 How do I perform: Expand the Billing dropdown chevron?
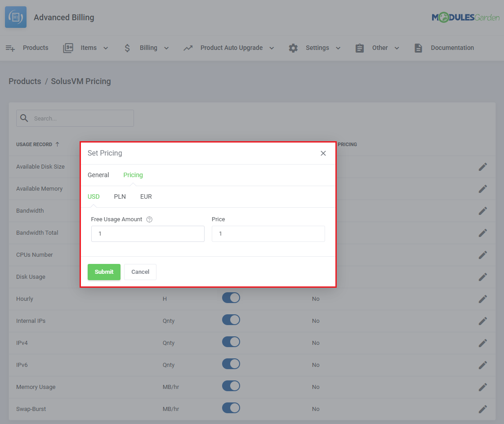(x=166, y=48)
